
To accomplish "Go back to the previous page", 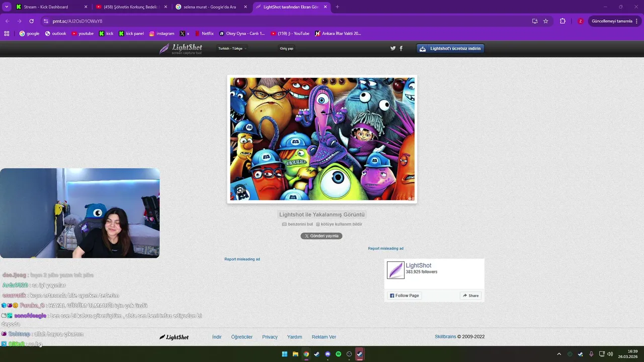I will 7,21.
